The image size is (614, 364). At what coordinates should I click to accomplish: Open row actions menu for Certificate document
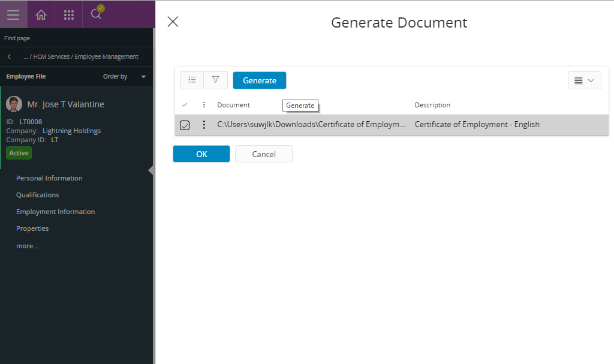(x=204, y=125)
